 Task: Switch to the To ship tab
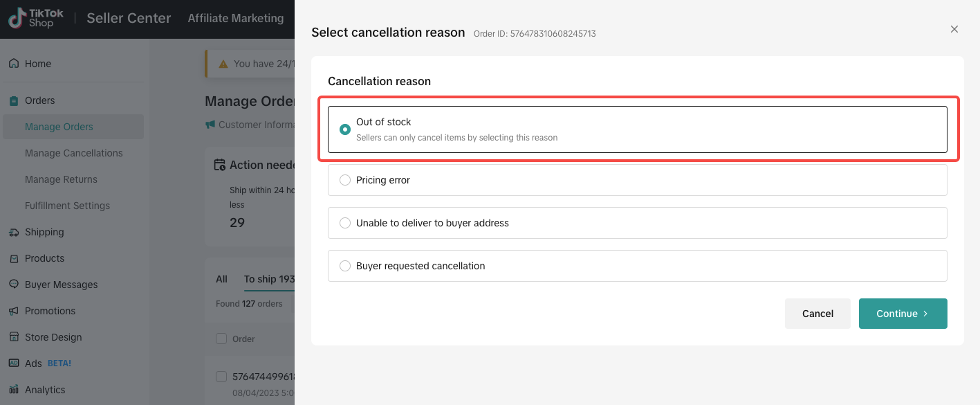(268, 279)
